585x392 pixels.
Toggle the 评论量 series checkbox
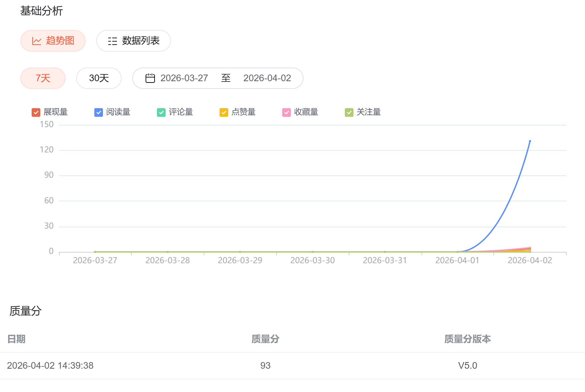pyautogui.click(x=161, y=112)
